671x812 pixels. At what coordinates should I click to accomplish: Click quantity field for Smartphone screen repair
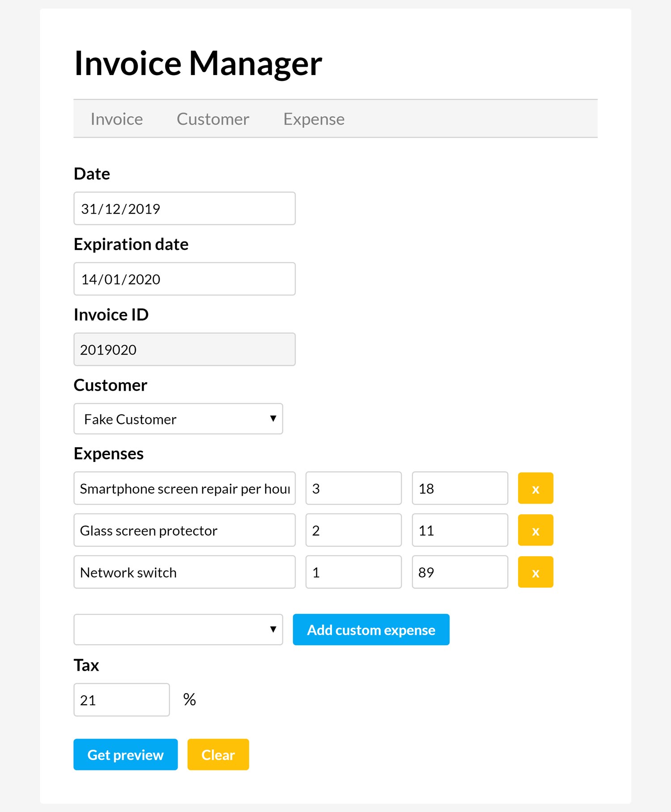click(353, 488)
